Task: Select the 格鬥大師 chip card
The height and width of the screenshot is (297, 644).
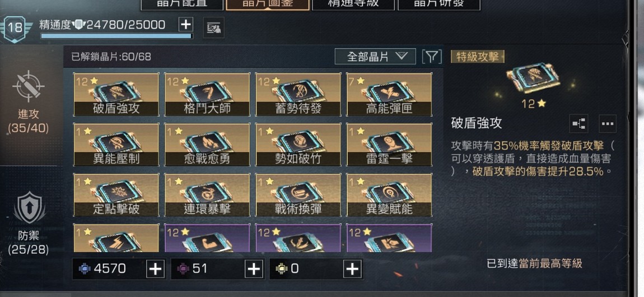Action: click(207, 95)
